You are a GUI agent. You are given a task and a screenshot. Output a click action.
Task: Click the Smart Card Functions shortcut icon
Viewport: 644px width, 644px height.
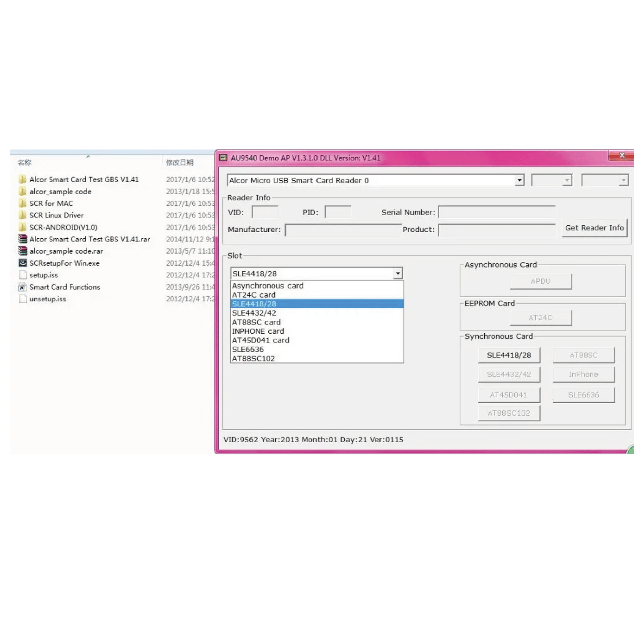(x=23, y=287)
